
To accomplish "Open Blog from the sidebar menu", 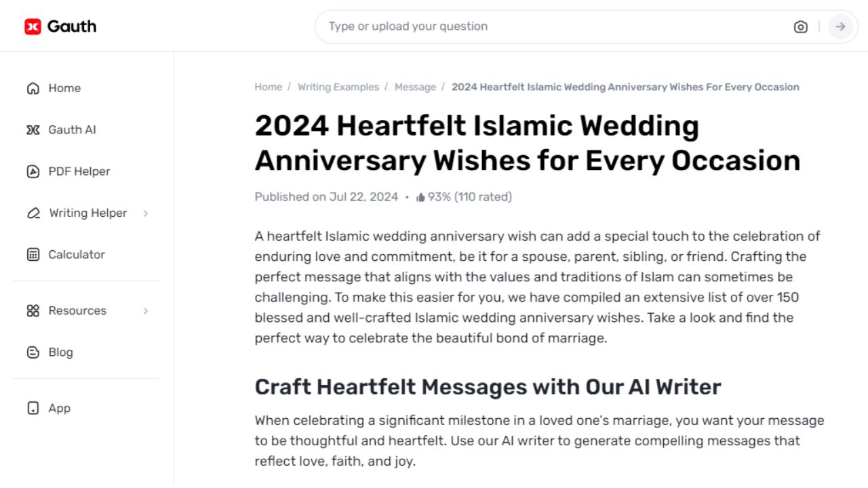I will point(60,352).
